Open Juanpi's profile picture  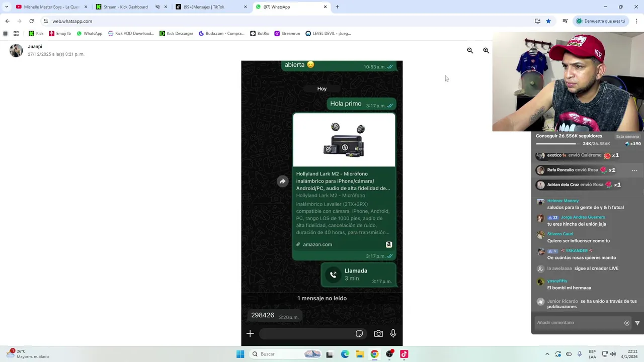(16, 50)
